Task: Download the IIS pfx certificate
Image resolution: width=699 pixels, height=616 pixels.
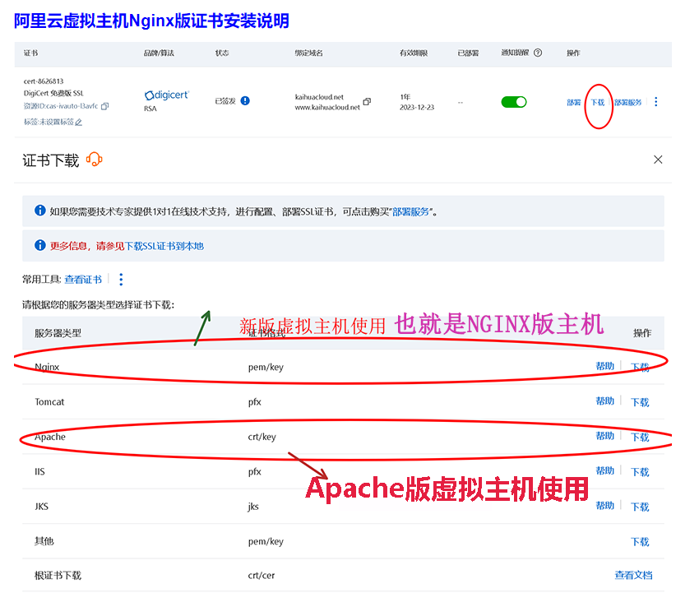Action: point(640,472)
